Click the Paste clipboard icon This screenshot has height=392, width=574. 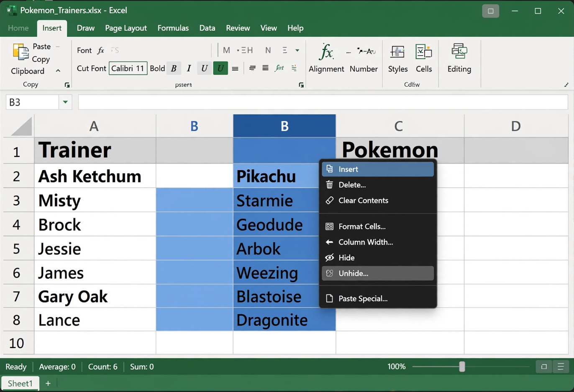click(x=20, y=52)
